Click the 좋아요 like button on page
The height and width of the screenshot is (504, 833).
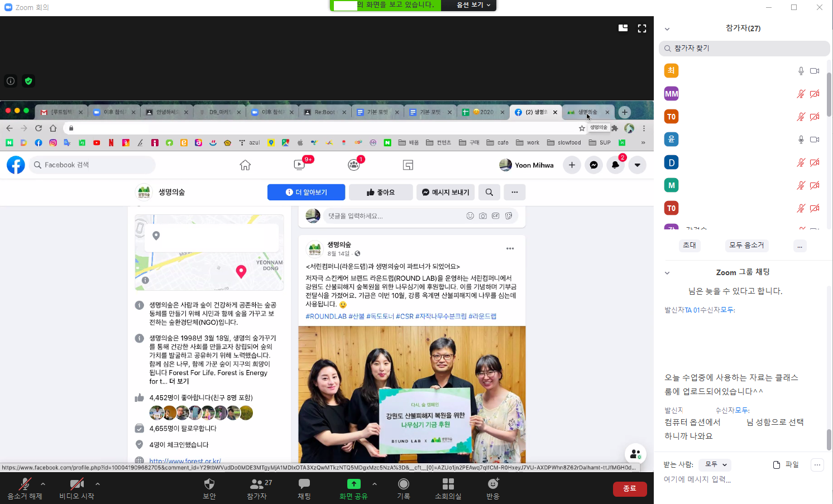click(381, 192)
